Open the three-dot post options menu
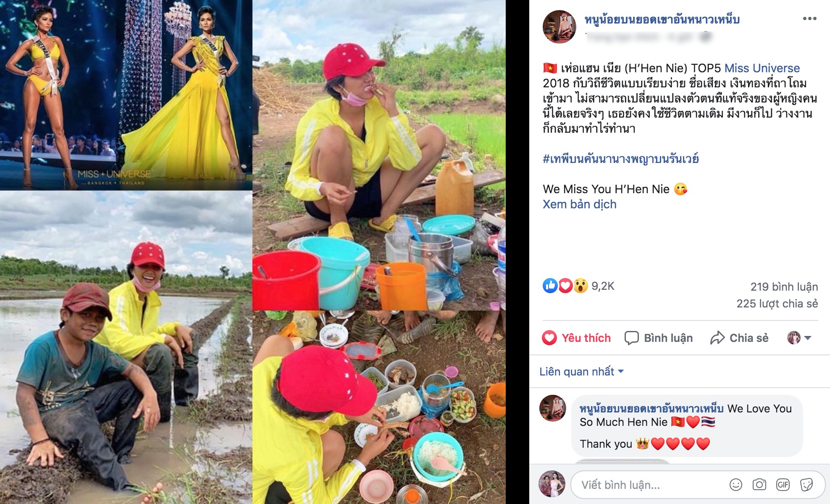 pyautogui.click(x=809, y=19)
